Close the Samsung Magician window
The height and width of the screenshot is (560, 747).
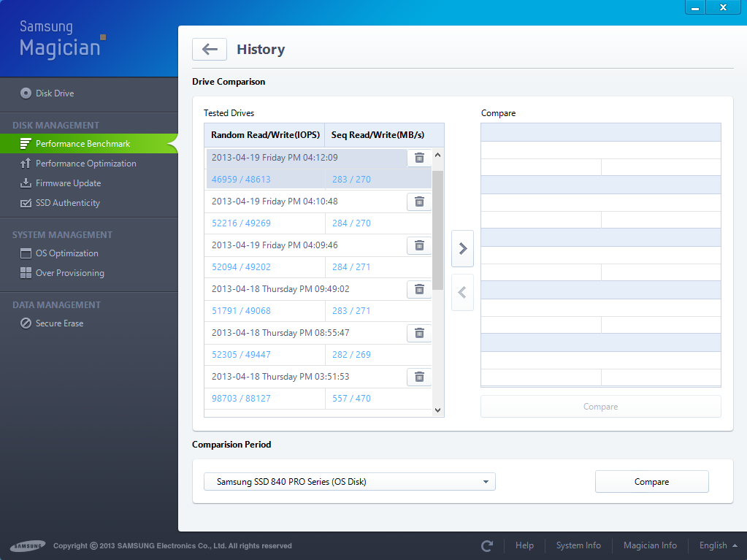coord(723,7)
